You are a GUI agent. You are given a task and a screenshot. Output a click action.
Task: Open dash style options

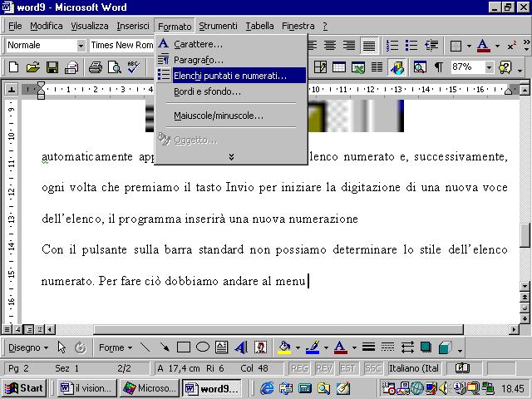387,347
